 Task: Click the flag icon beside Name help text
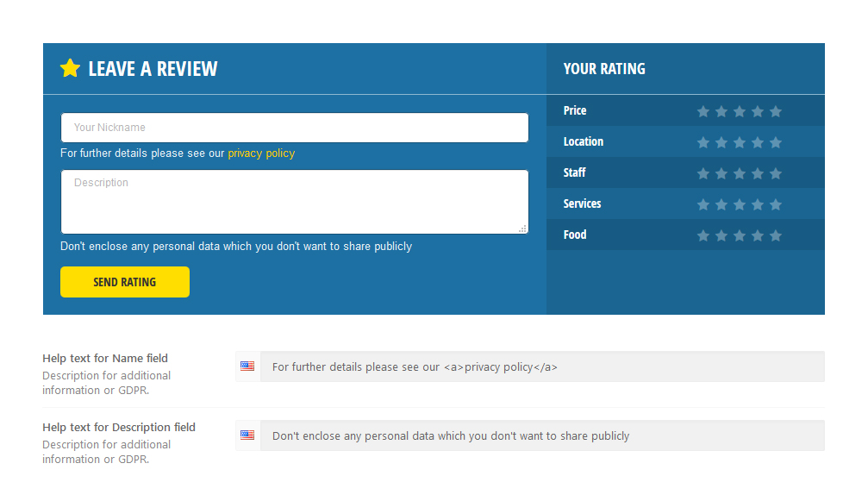click(247, 366)
